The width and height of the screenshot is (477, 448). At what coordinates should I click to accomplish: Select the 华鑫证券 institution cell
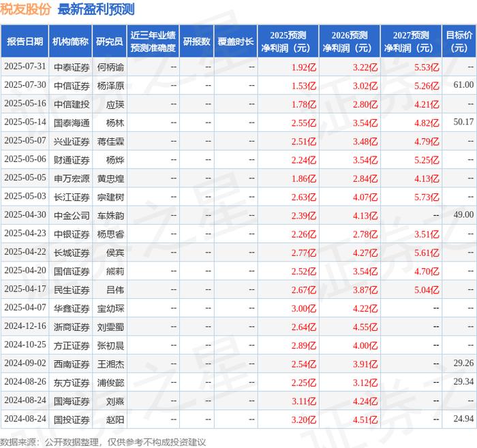(72, 308)
